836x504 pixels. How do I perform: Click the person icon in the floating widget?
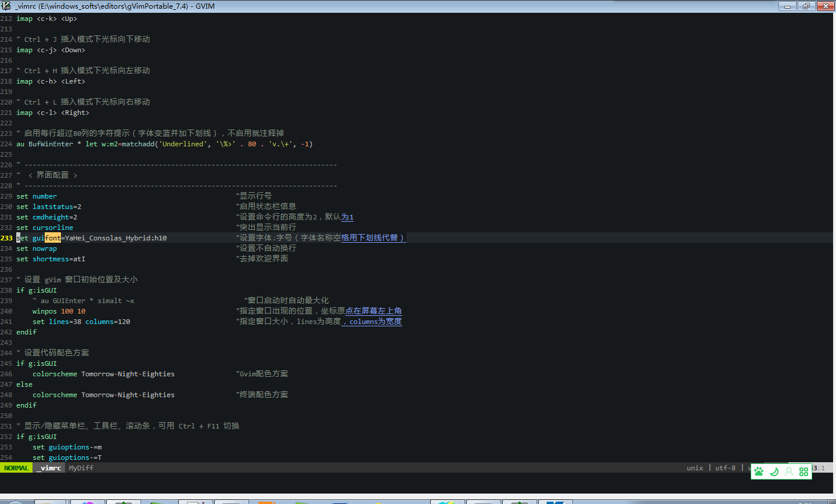[x=789, y=471]
